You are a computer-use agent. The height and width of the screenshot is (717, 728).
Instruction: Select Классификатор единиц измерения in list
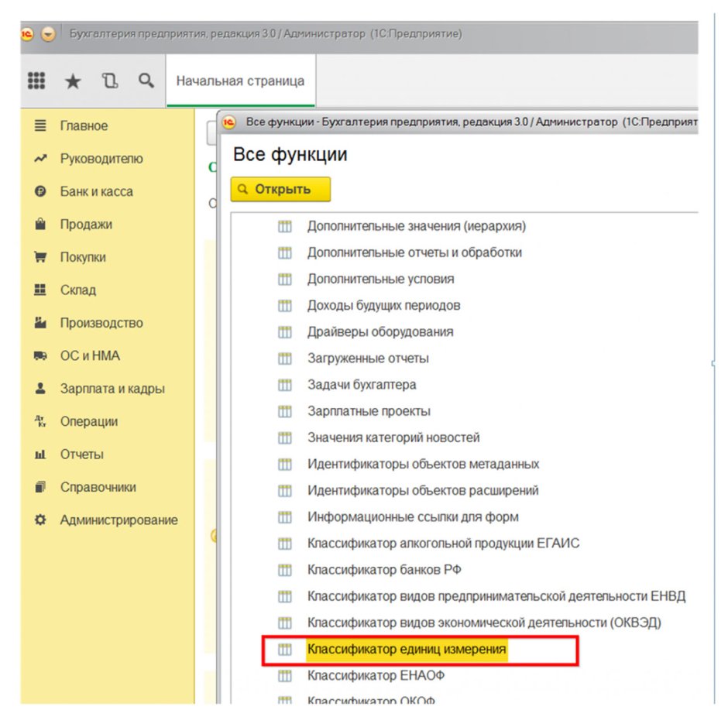pyautogui.click(x=407, y=649)
